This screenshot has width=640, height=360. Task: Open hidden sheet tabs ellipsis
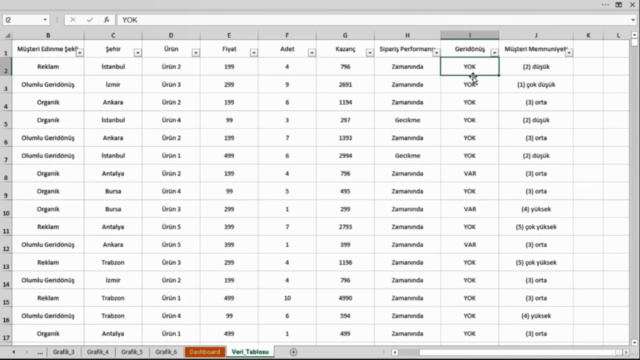click(40, 352)
